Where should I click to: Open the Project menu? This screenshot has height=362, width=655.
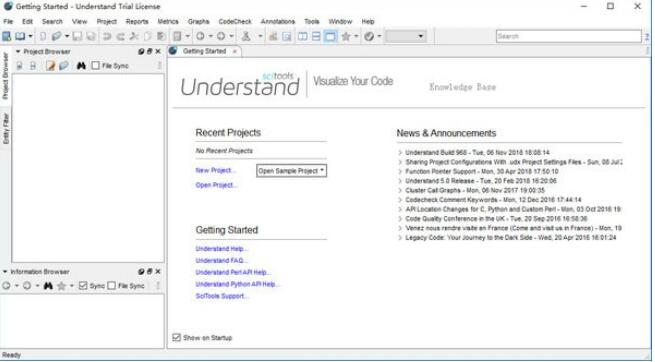tap(107, 21)
